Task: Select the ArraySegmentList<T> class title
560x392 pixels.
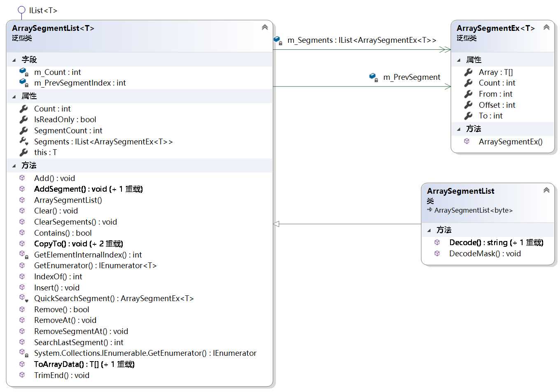Action: coord(53,28)
